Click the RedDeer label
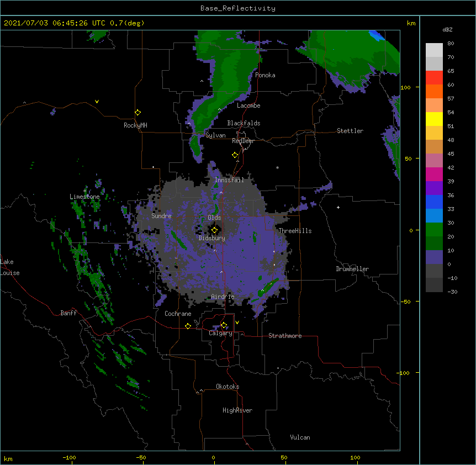Viewport: 476px width, 465px height. (243, 141)
